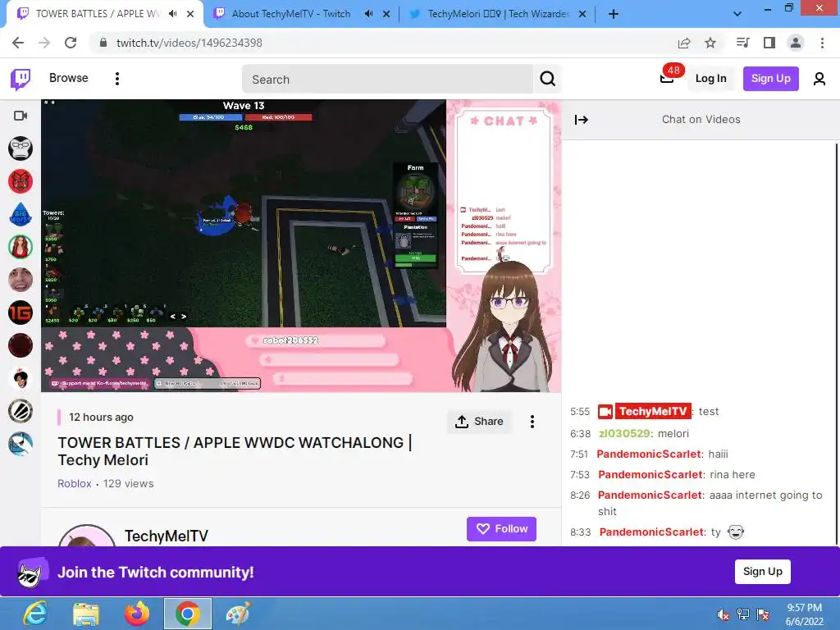
Task: Jump to the 8:33 chat timestamp
Action: (x=580, y=532)
